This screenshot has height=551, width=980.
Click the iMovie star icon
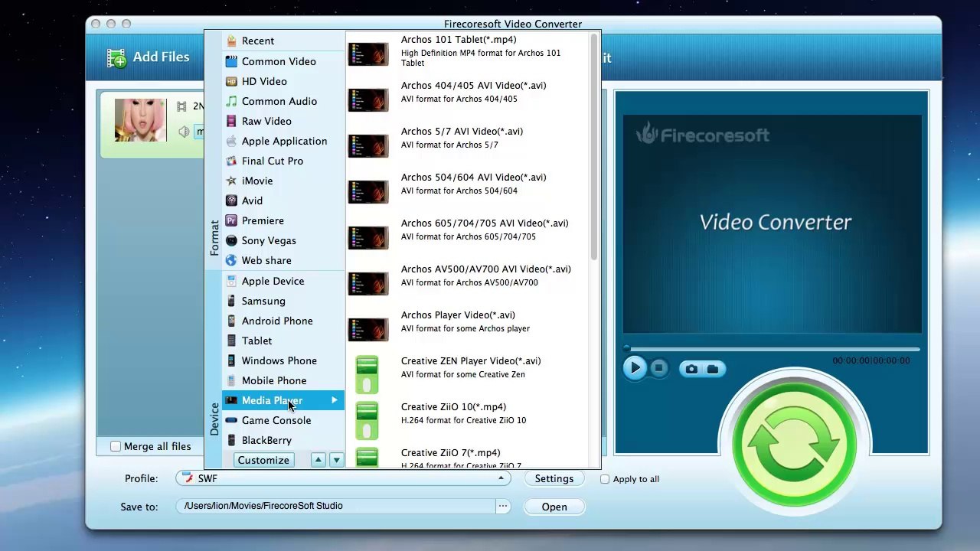(231, 181)
